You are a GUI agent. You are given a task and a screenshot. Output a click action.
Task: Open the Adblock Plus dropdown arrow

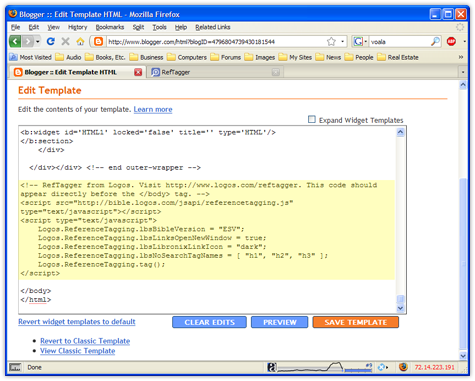[465, 42]
